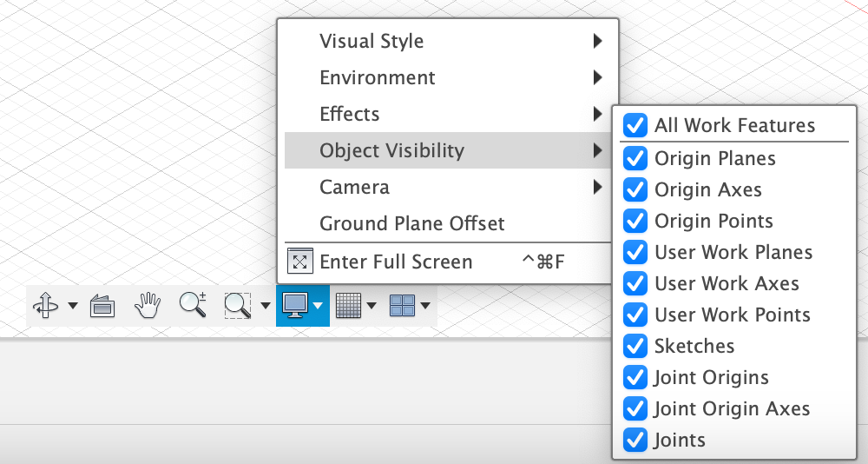This screenshot has height=464, width=868.
Task: Expand the Grid and Snaps dropdown arrow
Action: point(372,306)
